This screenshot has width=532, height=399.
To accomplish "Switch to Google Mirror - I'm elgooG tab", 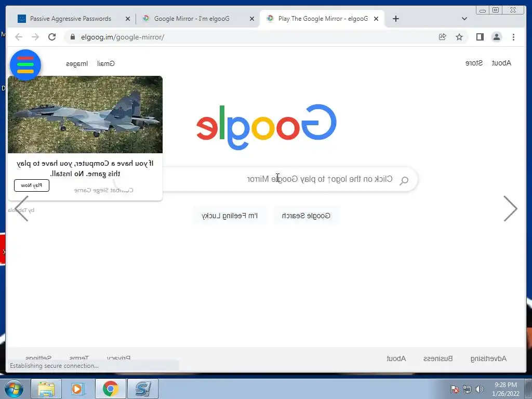I will (192, 19).
